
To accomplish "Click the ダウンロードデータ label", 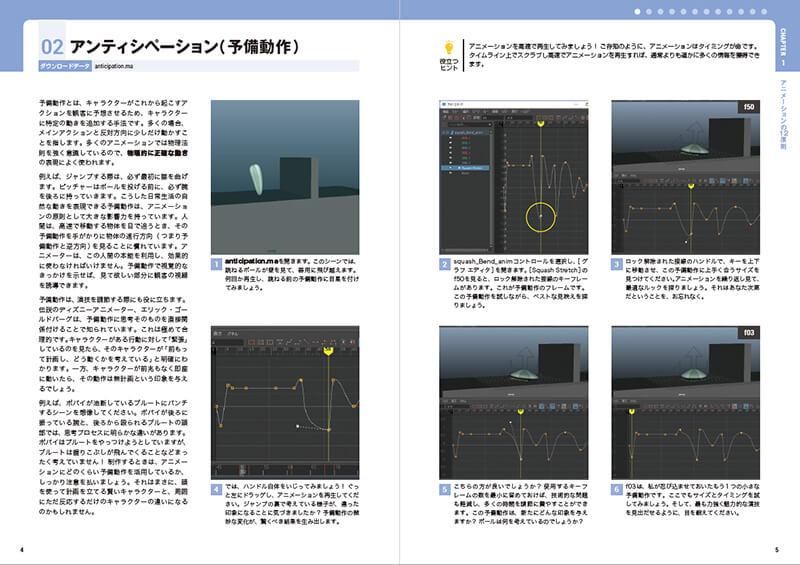I will click(65, 66).
